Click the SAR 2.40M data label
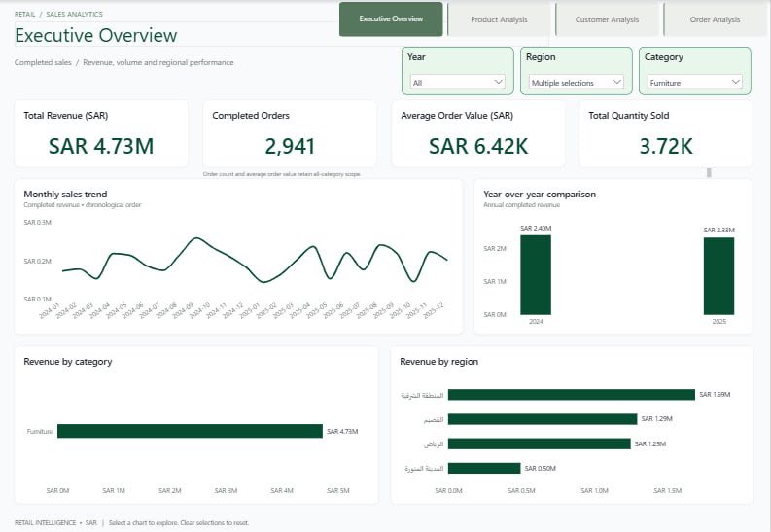 point(536,229)
